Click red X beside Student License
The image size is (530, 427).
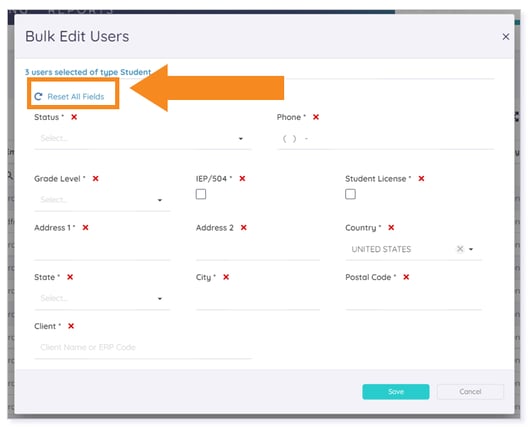pyautogui.click(x=421, y=179)
